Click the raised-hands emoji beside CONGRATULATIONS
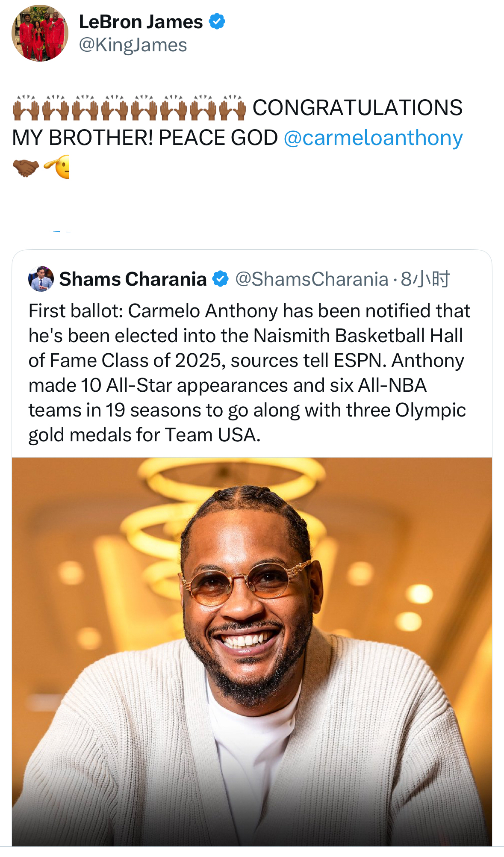Viewport: 504px width, 857px height. coord(233,108)
